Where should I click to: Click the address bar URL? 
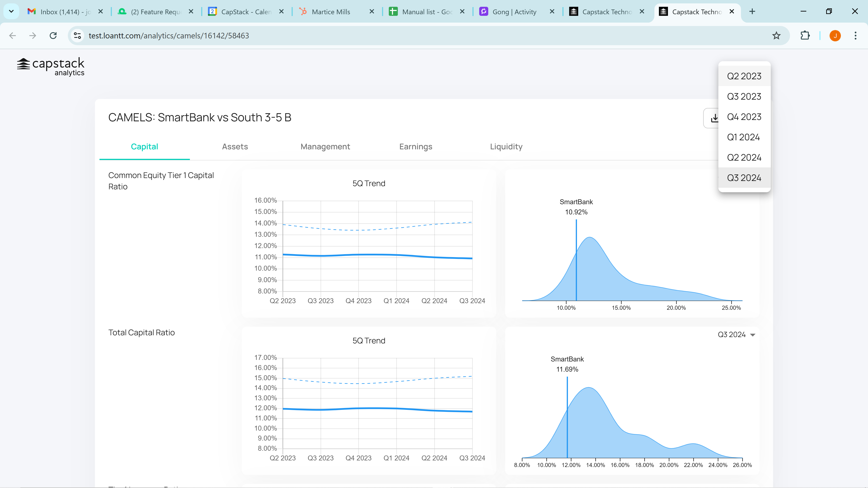tap(168, 36)
